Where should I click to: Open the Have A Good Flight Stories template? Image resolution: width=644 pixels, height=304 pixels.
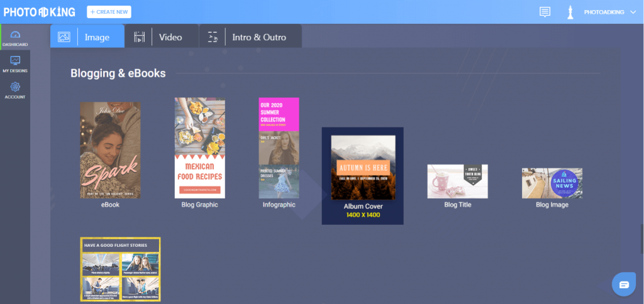click(x=120, y=269)
